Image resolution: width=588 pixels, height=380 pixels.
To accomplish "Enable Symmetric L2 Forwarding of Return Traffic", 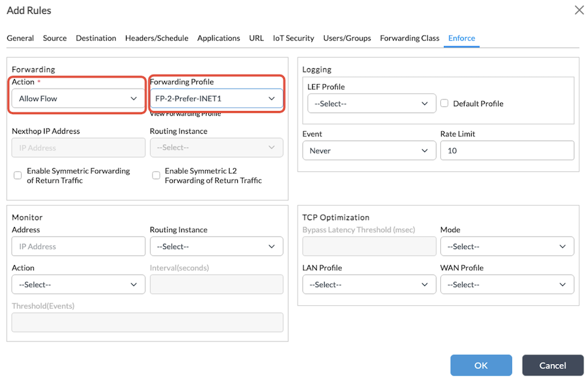I will coord(156,175).
